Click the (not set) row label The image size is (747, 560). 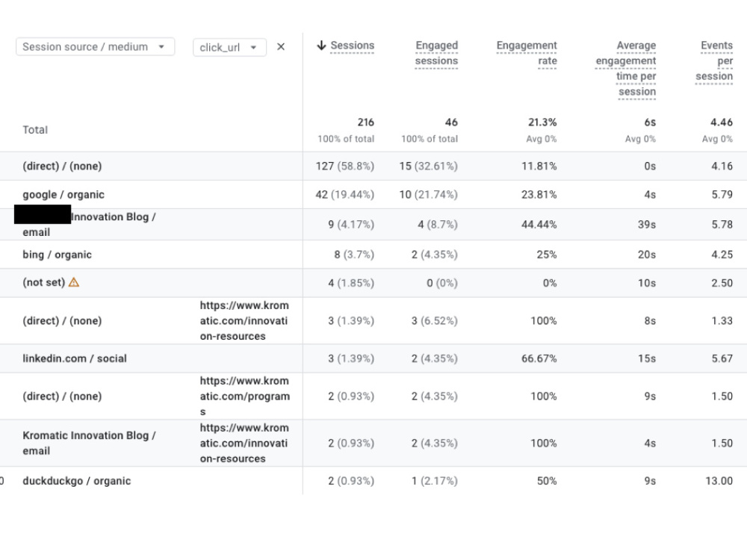(44, 282)
